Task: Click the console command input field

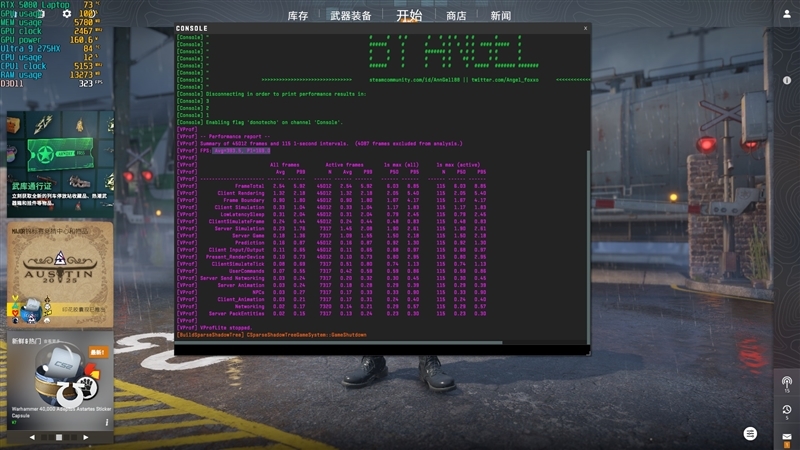Action: point(382,350)
